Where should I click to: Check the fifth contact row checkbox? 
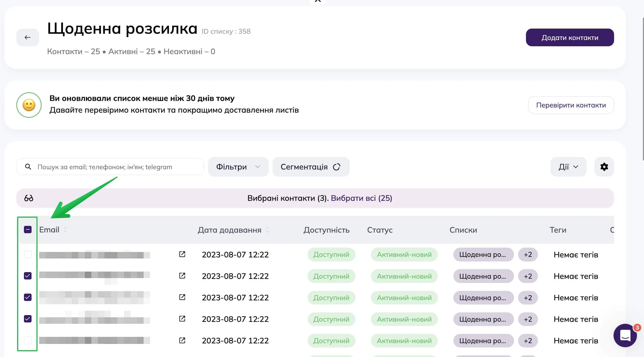click(28, 340)
